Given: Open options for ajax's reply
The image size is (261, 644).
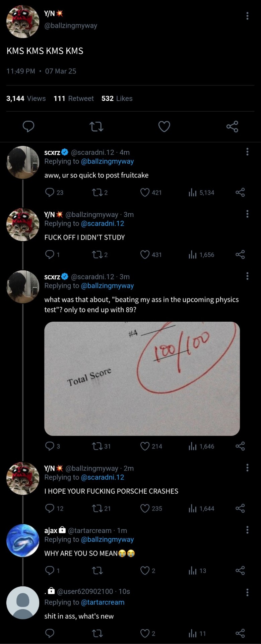Looking at the screenshot, I should tap(247, 530).
